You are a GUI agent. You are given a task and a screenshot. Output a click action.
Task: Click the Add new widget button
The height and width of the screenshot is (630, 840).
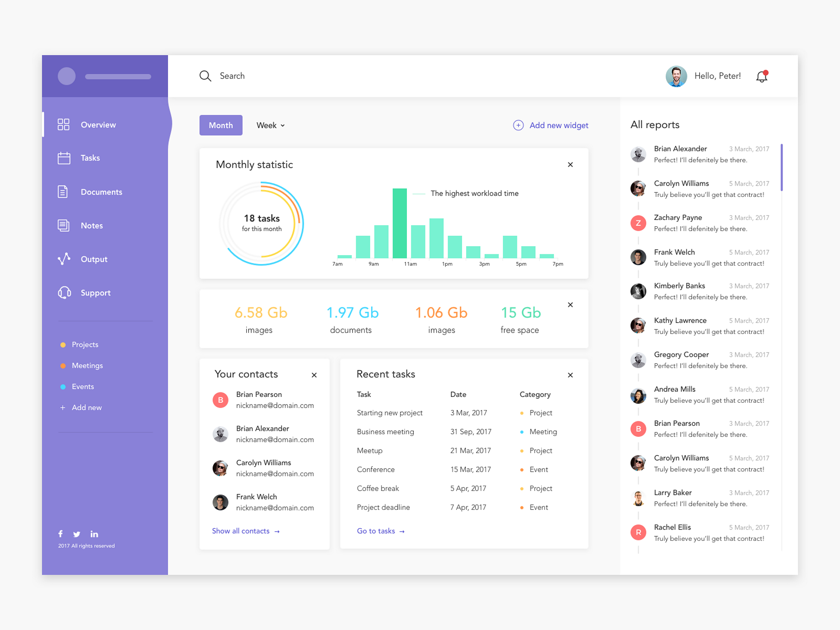[550, 125]
